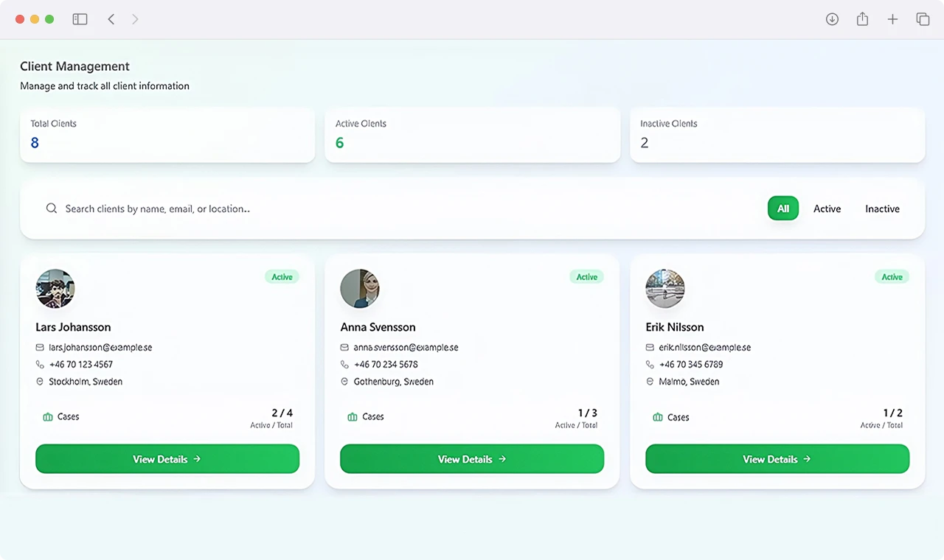Click Erik Nilsson's profile photo
The height and width of the screenshot is (560, 944).
(x=665, y=289)
